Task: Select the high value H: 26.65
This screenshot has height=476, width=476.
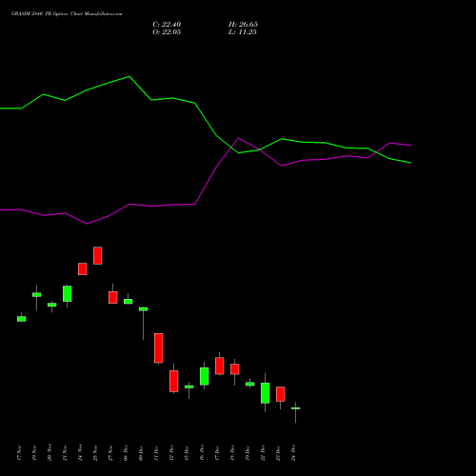Action: click(243, 25)
